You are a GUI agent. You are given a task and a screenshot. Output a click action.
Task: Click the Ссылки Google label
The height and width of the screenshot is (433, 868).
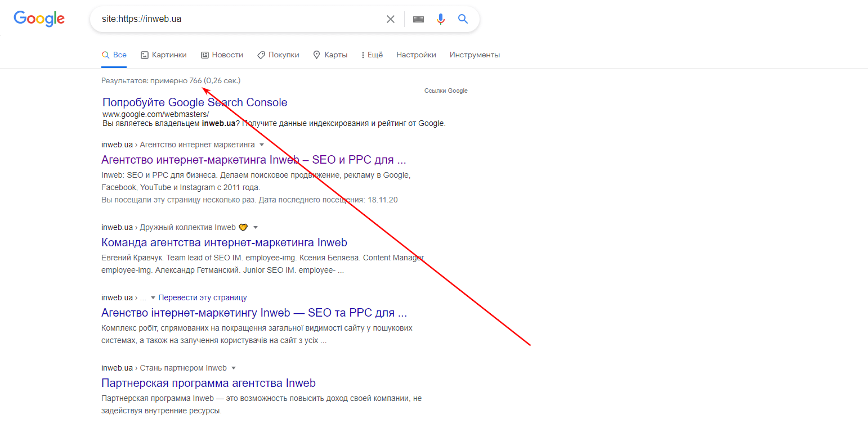[446, 91]
